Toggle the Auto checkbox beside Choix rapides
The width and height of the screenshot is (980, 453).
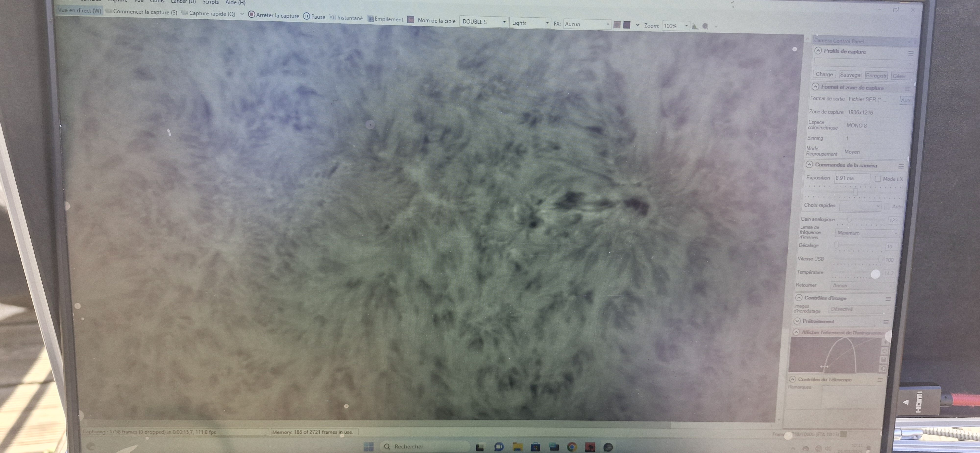click(887, 207)
